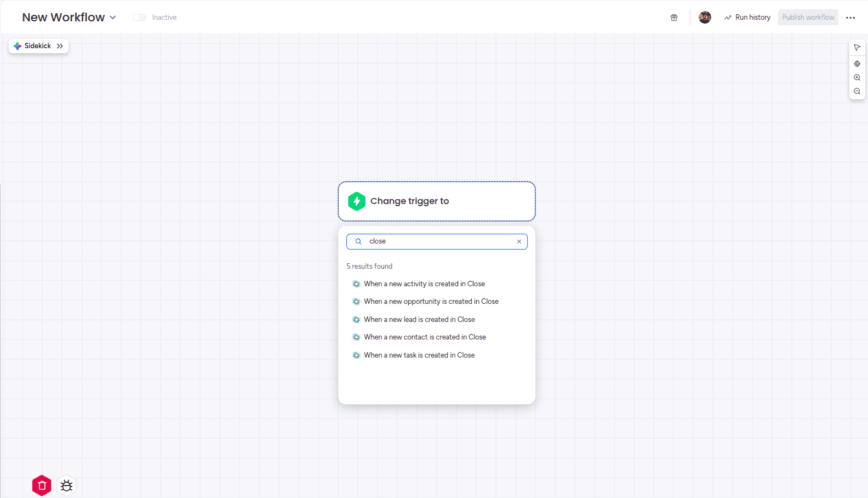Open the user avatar profile
Viewport: 868px width, 498px height.
(705, 18)
